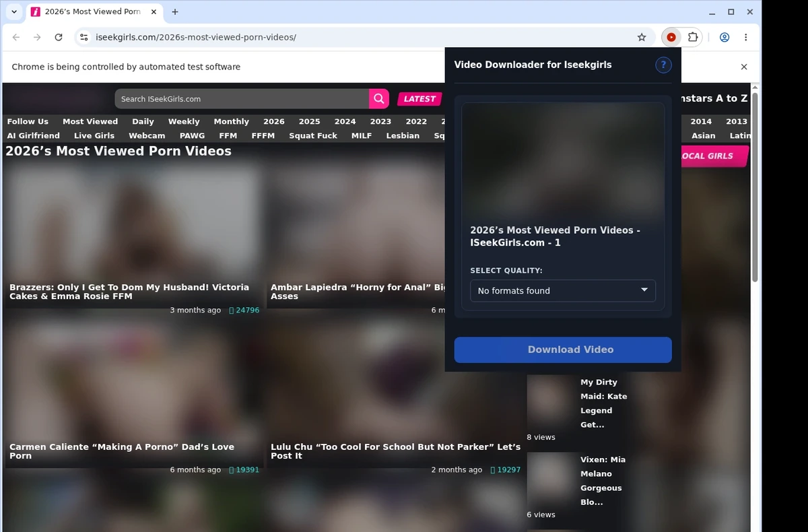Open the tab search chevron in Chrome
The image size is (808, 532).
click(14, 12)
